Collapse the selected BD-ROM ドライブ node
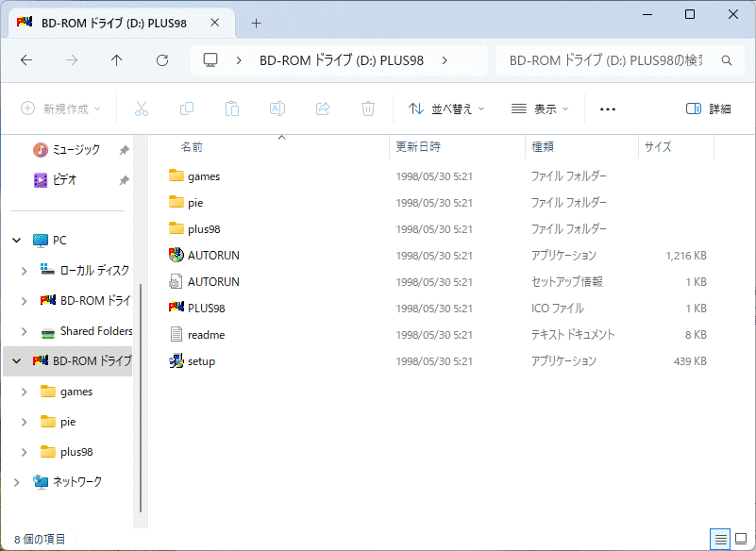Viewport: 756px width, 551px height. (17, 360)
